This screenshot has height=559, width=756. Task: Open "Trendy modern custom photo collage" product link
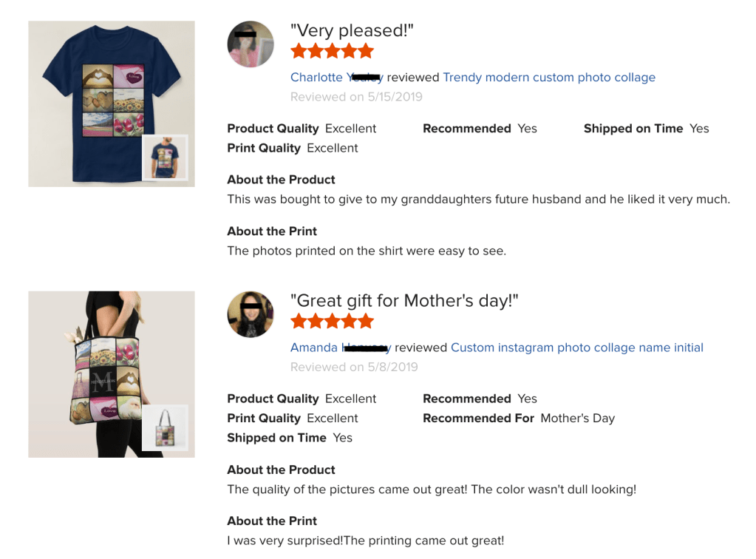[x=548, y=78]
